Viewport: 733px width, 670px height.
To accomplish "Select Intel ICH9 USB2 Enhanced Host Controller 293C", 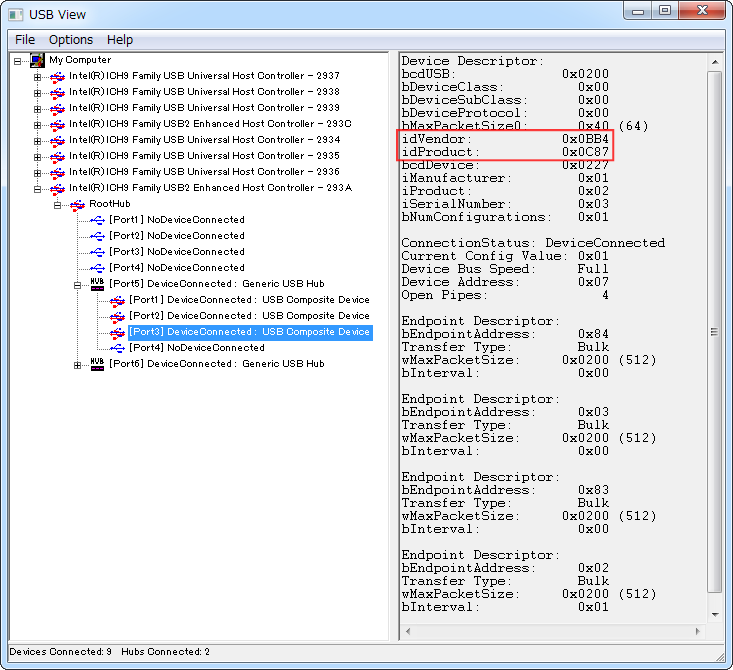I will click(x=210, y=124).
